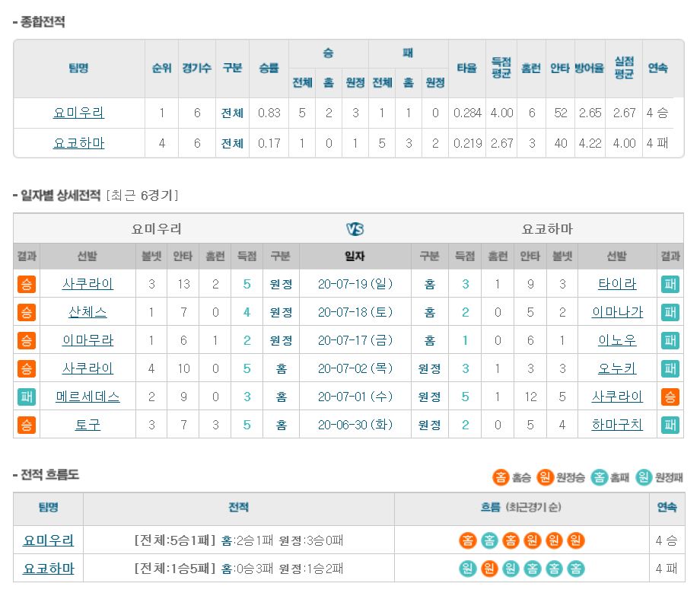Open 요코하마 team link in 전적 흐름도 table
The height and width of the screenshot is (596, 700).
click(48, 569)
